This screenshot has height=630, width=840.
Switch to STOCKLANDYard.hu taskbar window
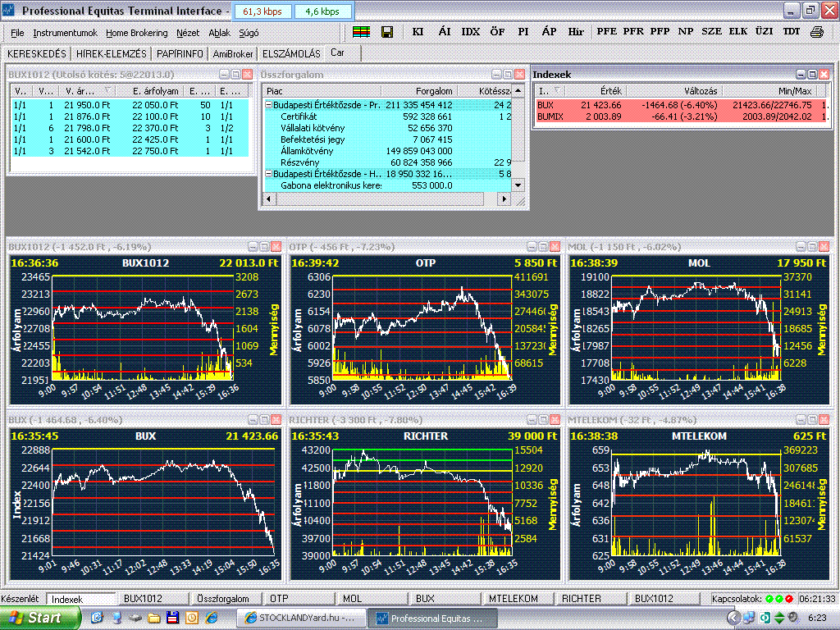[301, 618]
